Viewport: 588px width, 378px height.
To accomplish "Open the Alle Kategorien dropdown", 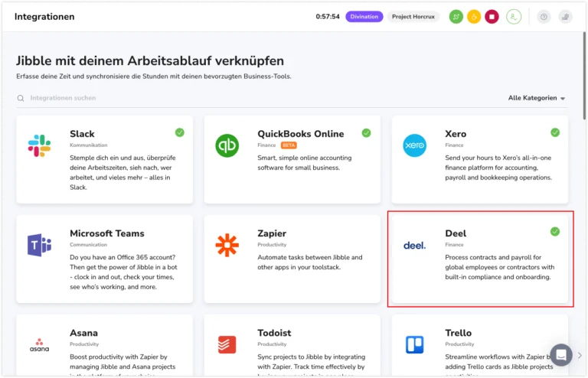I will point(537,98).
